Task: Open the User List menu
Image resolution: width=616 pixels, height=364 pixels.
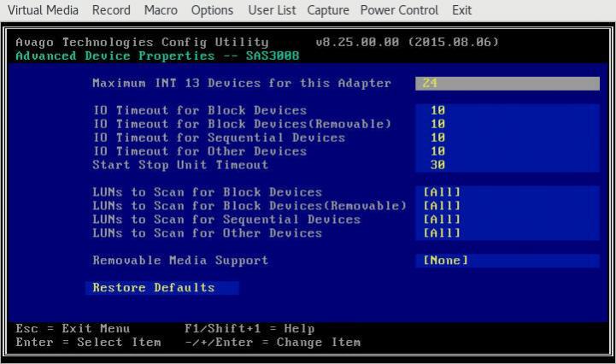Action: pyautogui.click(x=272, y=10)
